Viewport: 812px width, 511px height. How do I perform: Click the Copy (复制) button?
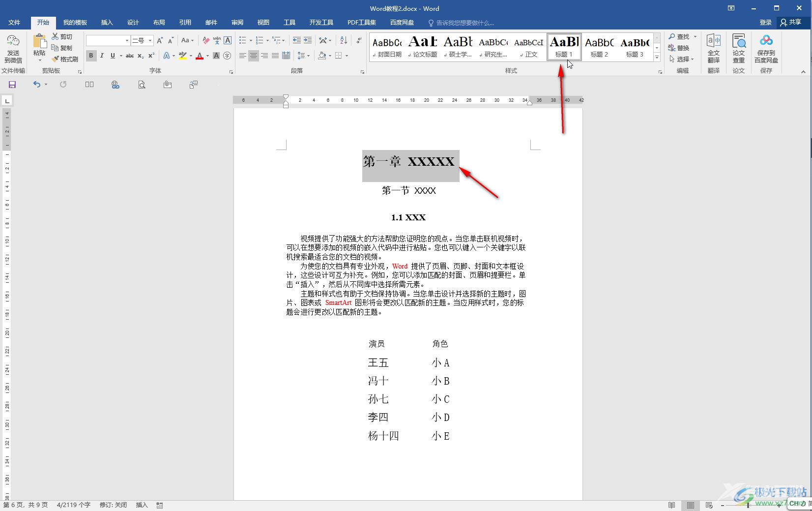(62, 48)
